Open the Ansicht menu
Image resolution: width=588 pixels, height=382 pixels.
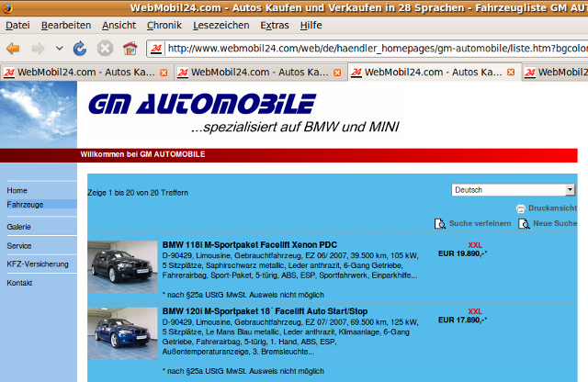point(119,25)
